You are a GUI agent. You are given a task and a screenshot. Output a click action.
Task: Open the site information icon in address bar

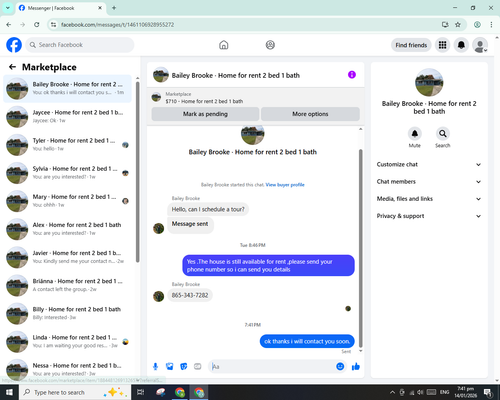(x=53, y=24)
